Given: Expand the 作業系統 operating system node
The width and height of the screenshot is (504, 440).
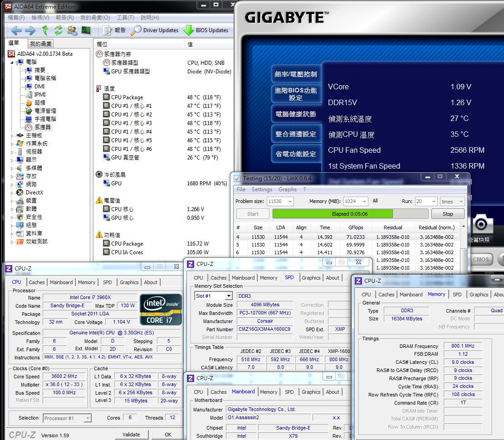Looking at the screenshot, I should point(12,144).
